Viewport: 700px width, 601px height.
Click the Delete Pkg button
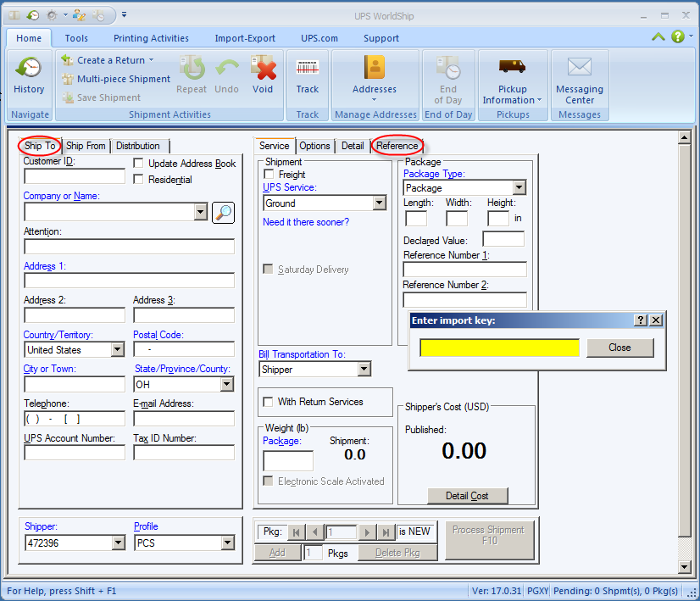point(397,553)
